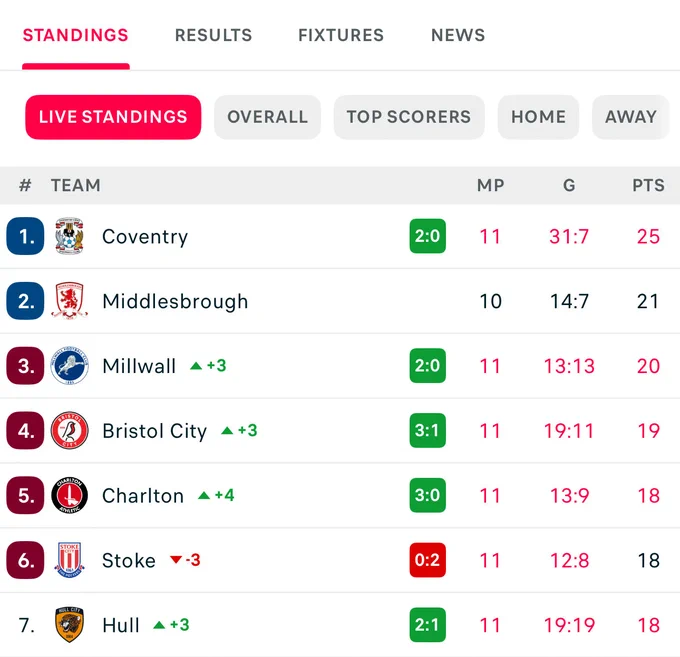Viewport: 680px width, 657px height.
Task: Open Charlton's 3:0 score badge
Action: (x=428, y=495)
